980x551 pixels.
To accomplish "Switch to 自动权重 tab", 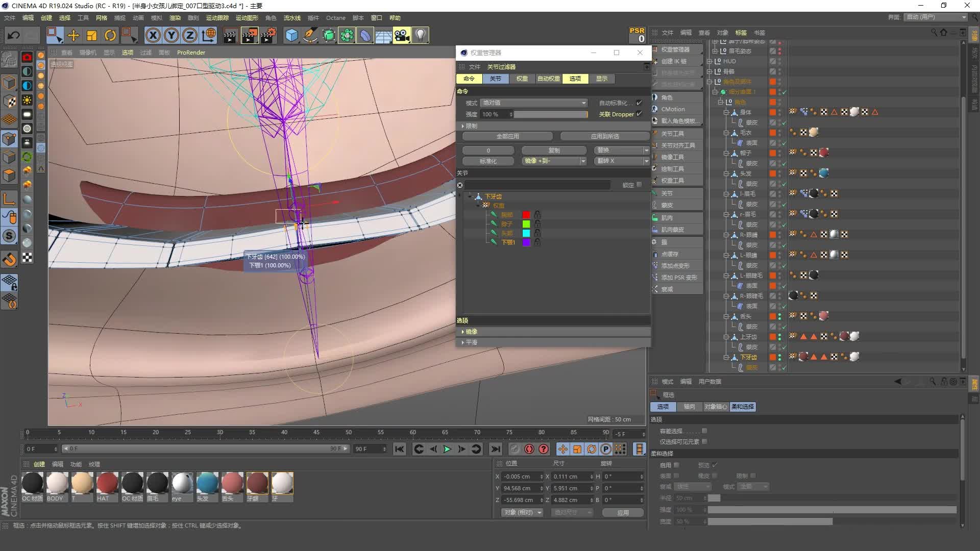I will [548, 79].
